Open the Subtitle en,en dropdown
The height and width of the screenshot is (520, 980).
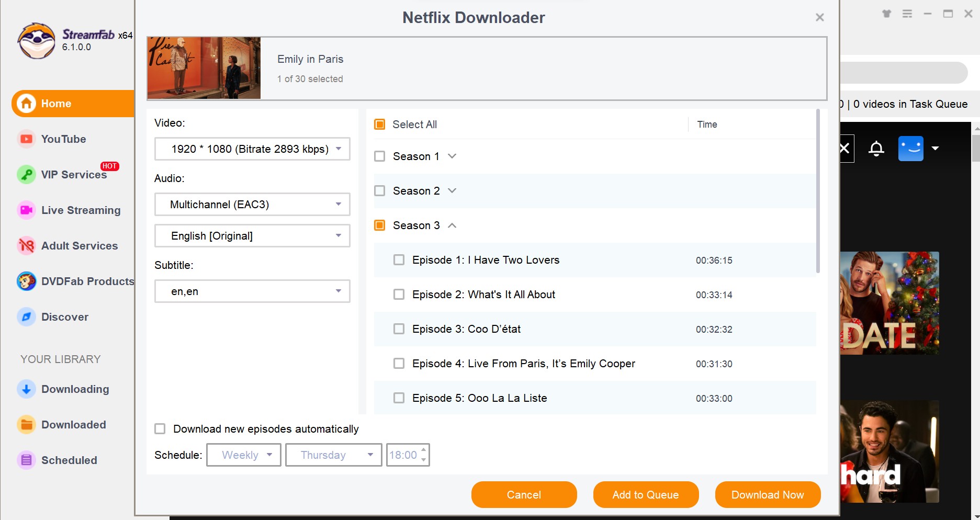tap(252, 291)
